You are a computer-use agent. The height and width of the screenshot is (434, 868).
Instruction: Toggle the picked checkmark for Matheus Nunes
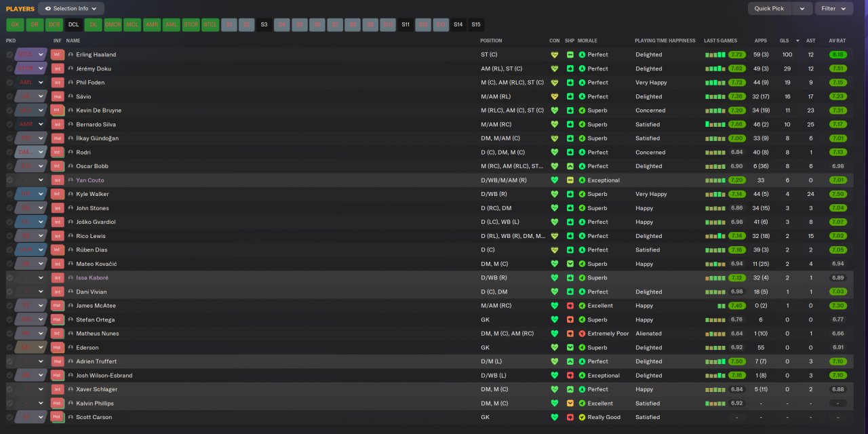(x=9, y=334)
